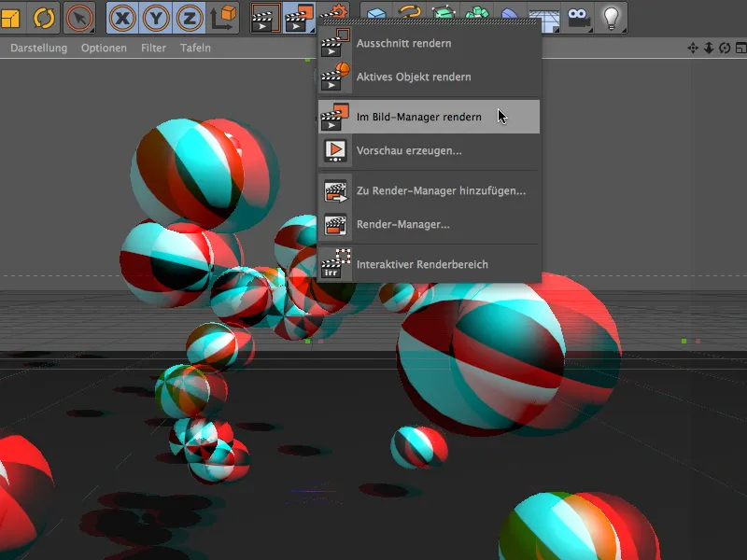Viewport: 747px width, 560px height.
Task: Toggle the Z axis lock
Action: pos(190,18)
